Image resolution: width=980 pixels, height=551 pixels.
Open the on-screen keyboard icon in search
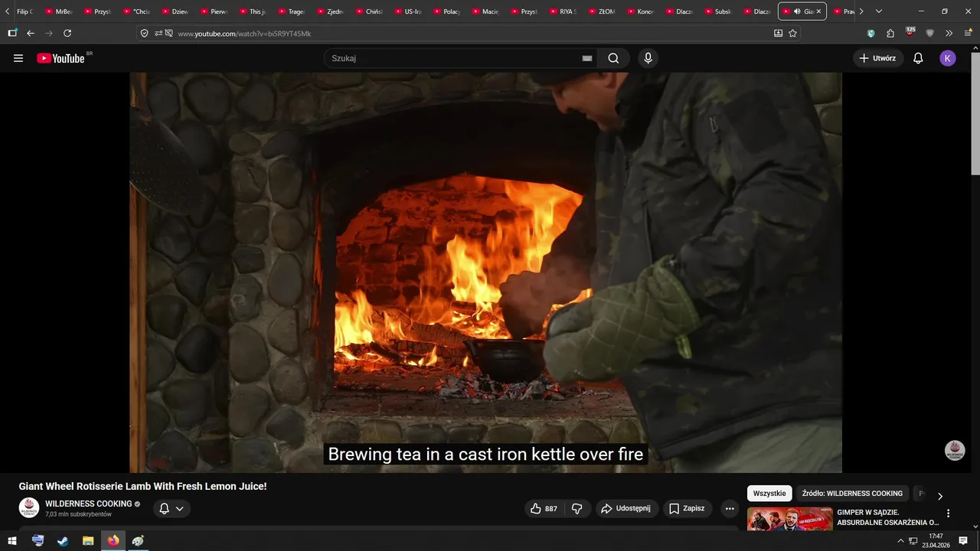[587, 58]
